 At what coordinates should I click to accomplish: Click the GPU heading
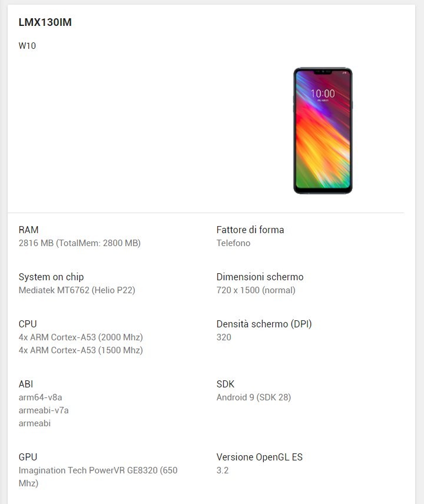point(28,457)
